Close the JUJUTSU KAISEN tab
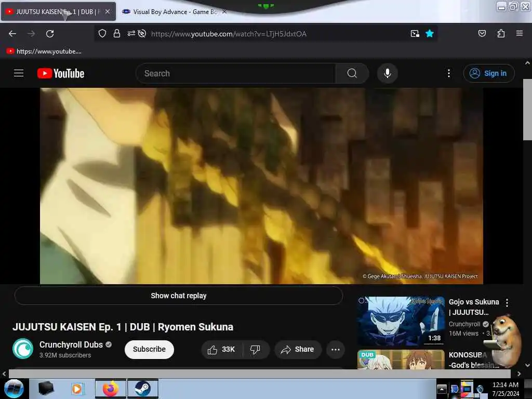Image resolution: width=532 pixels, height=399 pixels. click(x=108, y=11)
